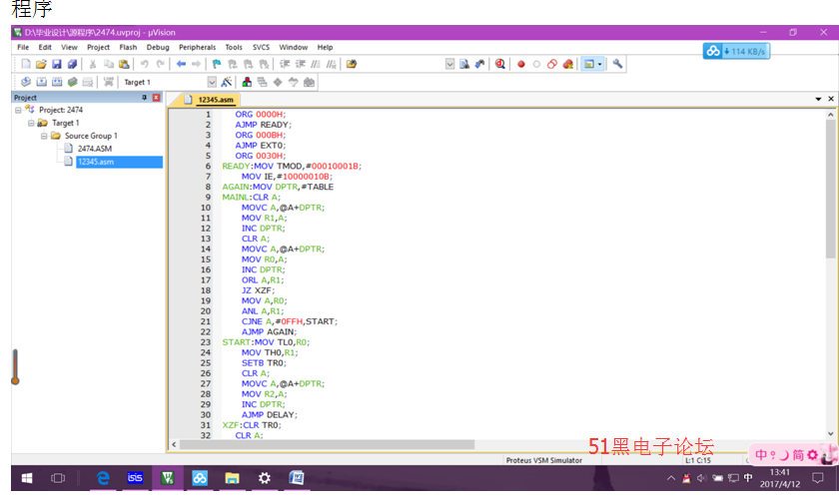This screenshot has height=504, width=839.
Task: Click the Rebuild all target files icon
Action: pyautogui.click(x=57, y=82)
